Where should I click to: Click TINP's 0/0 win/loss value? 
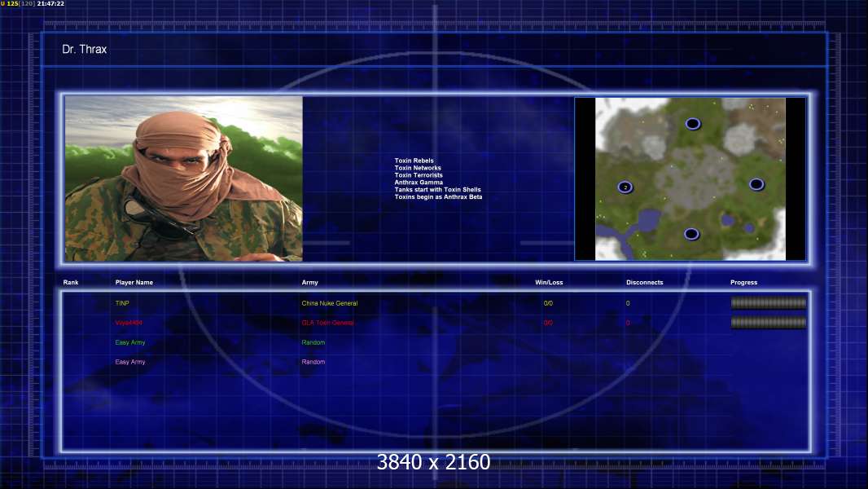pyautogui.click(x=548, y=303)
